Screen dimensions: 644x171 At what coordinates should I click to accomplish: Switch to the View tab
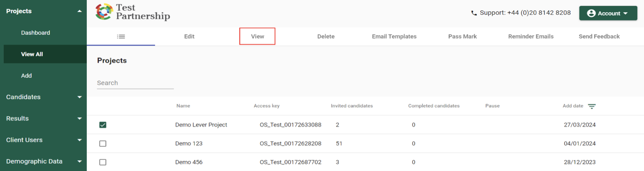coord(257,36)
